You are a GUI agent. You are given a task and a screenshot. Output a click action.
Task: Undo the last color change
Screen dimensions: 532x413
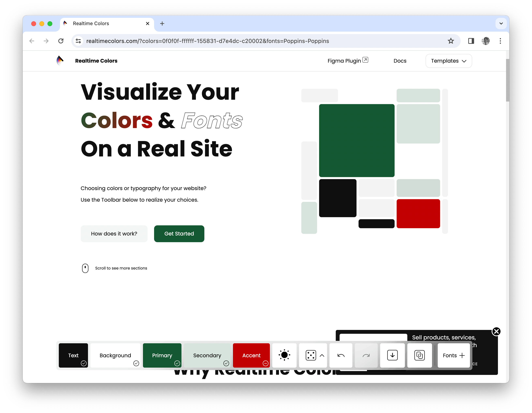(x=341, y=355)
